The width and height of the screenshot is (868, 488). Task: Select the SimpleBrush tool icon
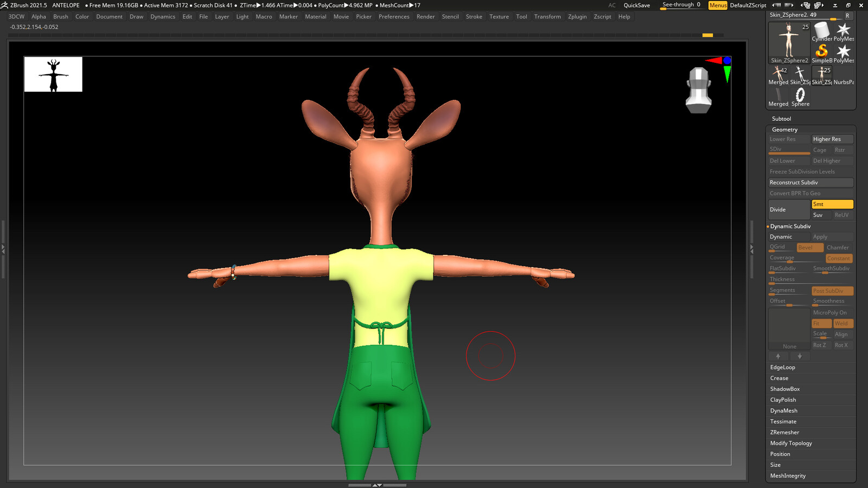(822, 53)
